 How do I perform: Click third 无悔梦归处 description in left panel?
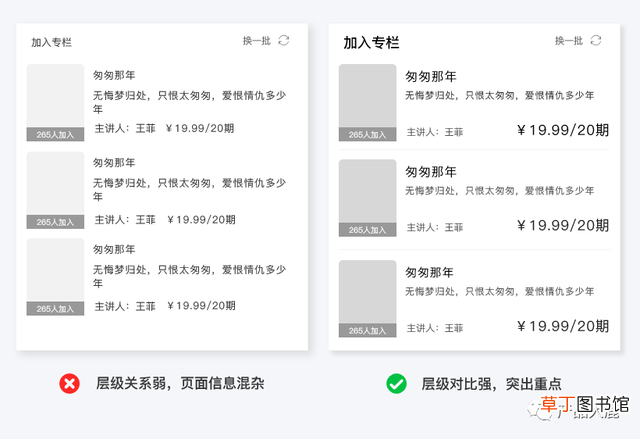[189, 276]
